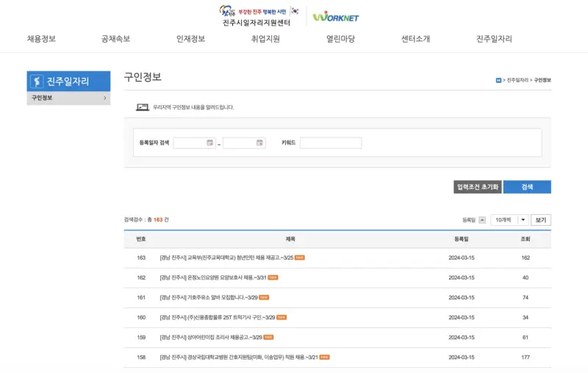Open the 어린이집 조리사 채용공고 posting
This screenshot has height=373, width=588.
(211, 338)
